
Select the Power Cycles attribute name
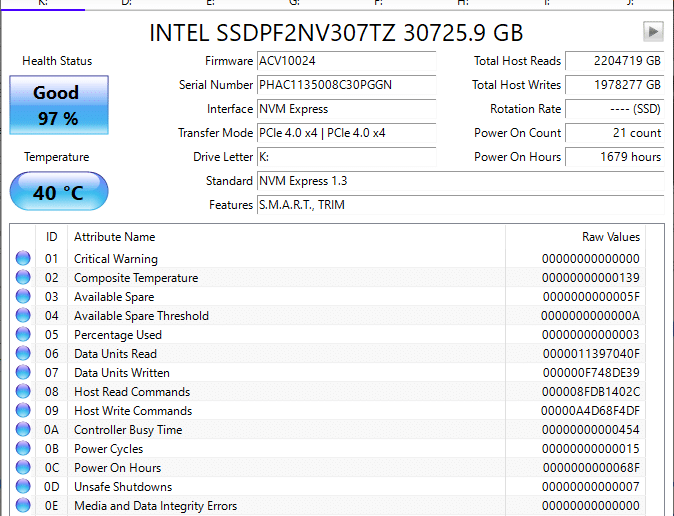coord(108,448)
